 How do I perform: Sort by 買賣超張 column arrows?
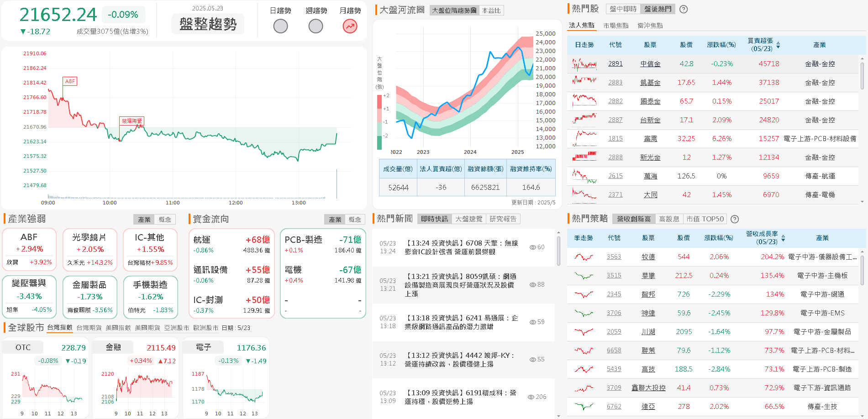click(x=778, y=45)
